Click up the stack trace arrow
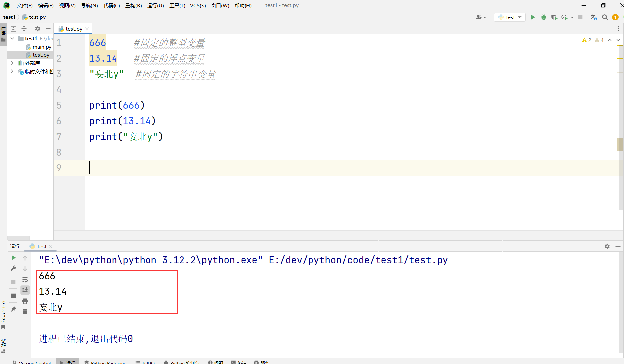Screen dimensions: 624x364 click(x=25, y=258)
